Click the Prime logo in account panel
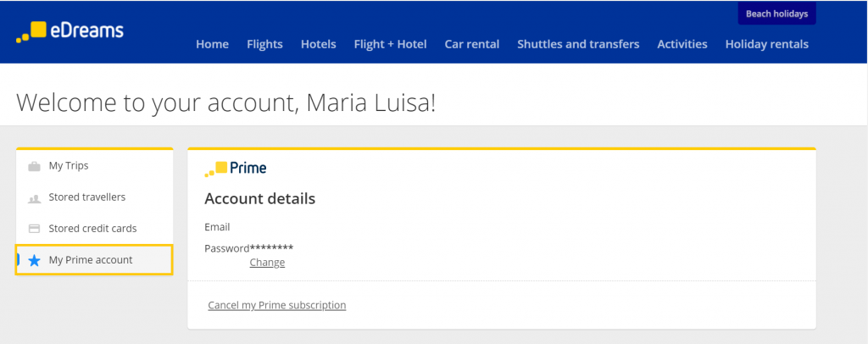 coord(236,169)
